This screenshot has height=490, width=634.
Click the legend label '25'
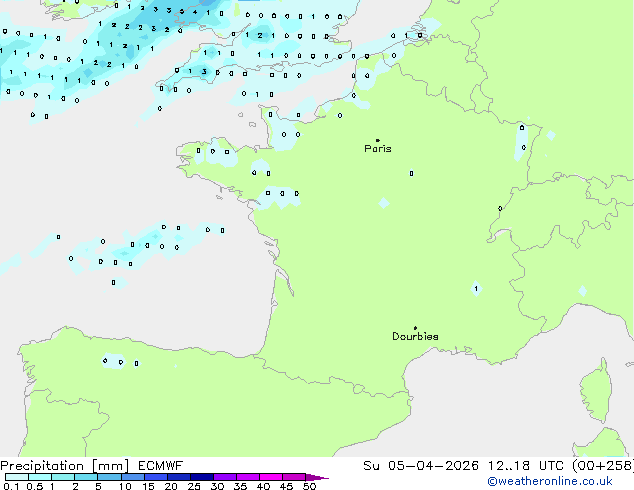click(x=194, y=486)
